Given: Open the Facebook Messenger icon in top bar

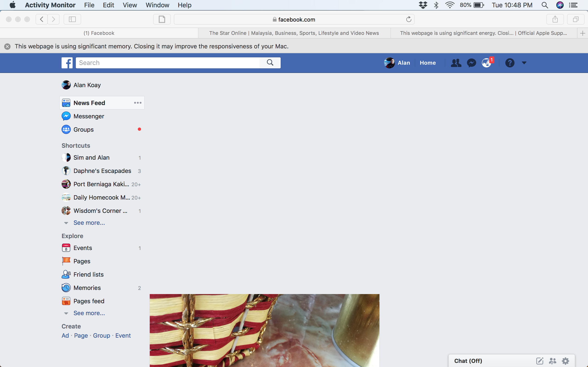Looking at the screenshot, I should 471,63.
